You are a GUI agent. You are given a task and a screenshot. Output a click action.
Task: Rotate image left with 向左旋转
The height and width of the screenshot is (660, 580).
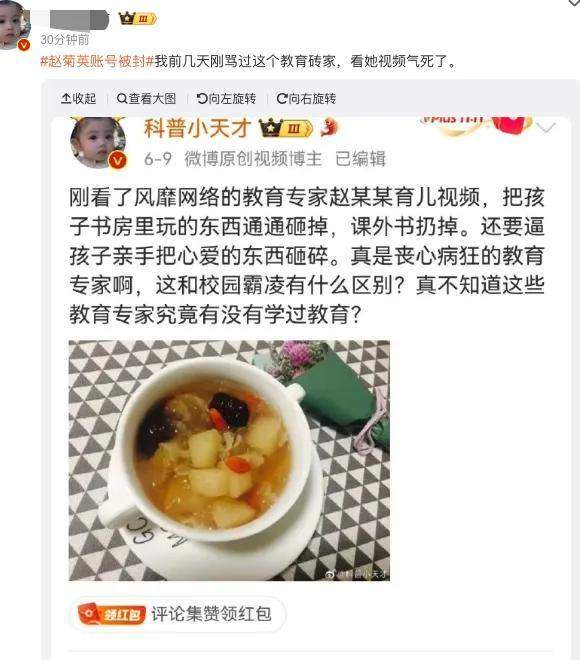point(226,98)
